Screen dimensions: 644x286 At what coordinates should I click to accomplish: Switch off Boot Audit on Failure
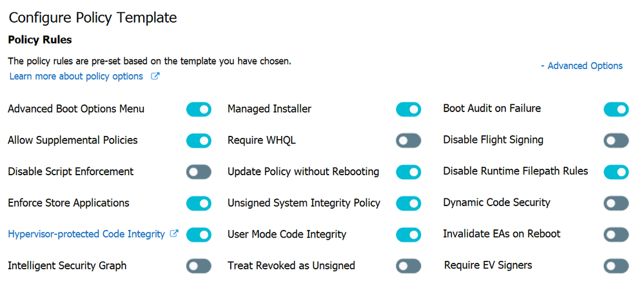[x=616, y=110]
